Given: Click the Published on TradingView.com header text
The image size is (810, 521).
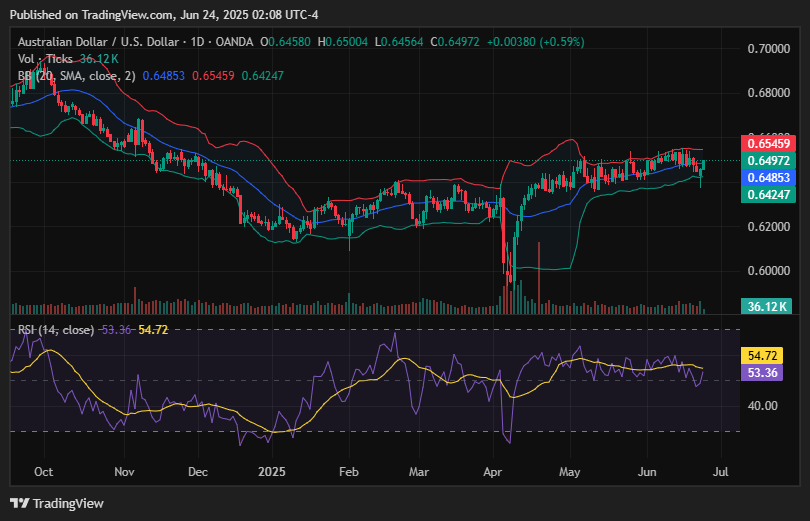Looking at the screenshot, I should point(164,15).
